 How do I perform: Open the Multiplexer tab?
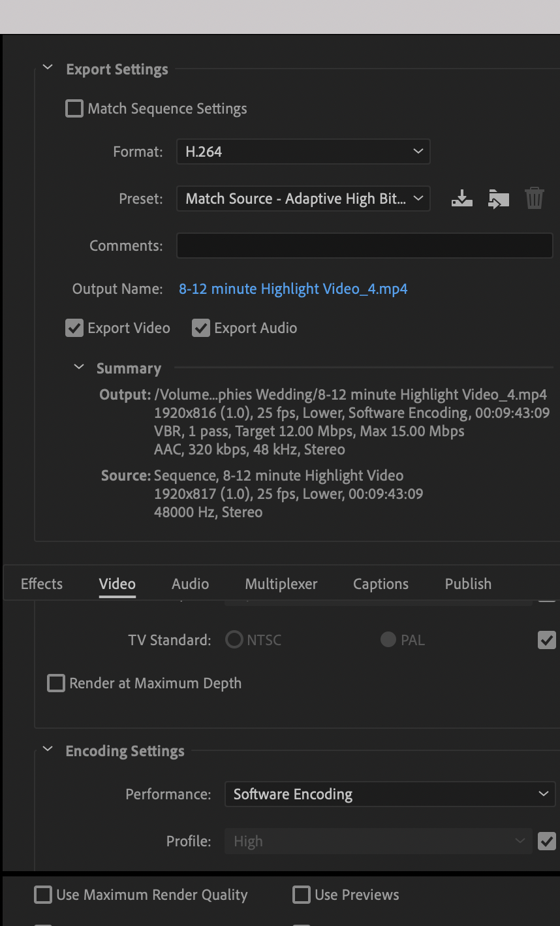[281, 584]
